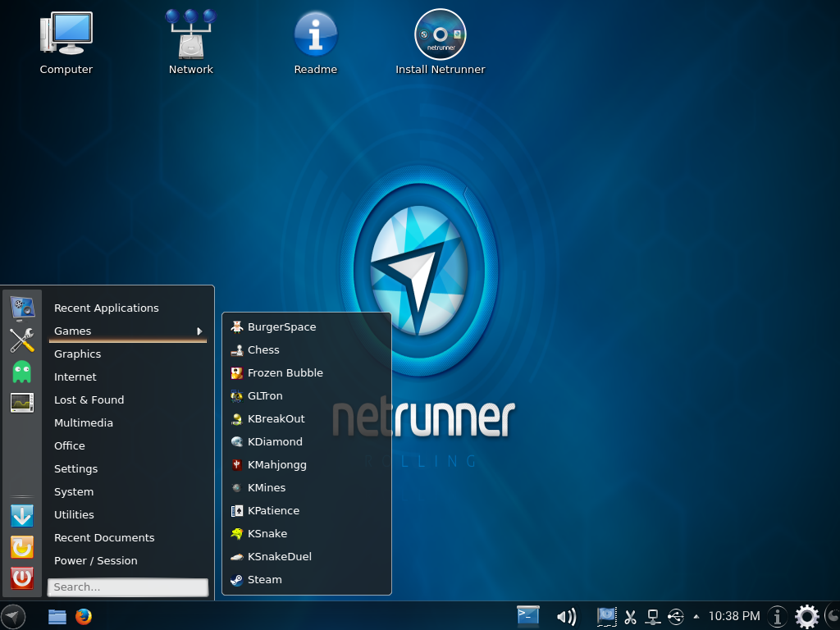Launch Firefox from the taskbar

[x=84, y=617]
